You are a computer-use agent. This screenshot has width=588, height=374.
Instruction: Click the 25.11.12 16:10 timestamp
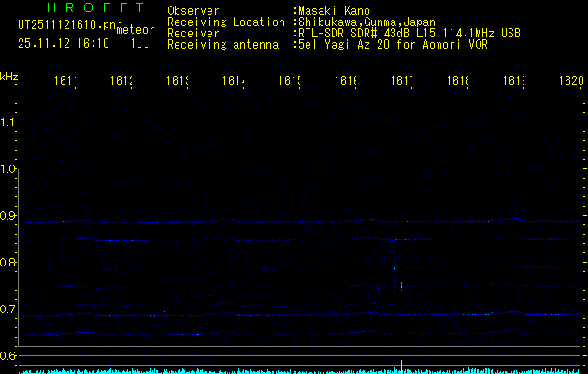(x=64, y=43)
